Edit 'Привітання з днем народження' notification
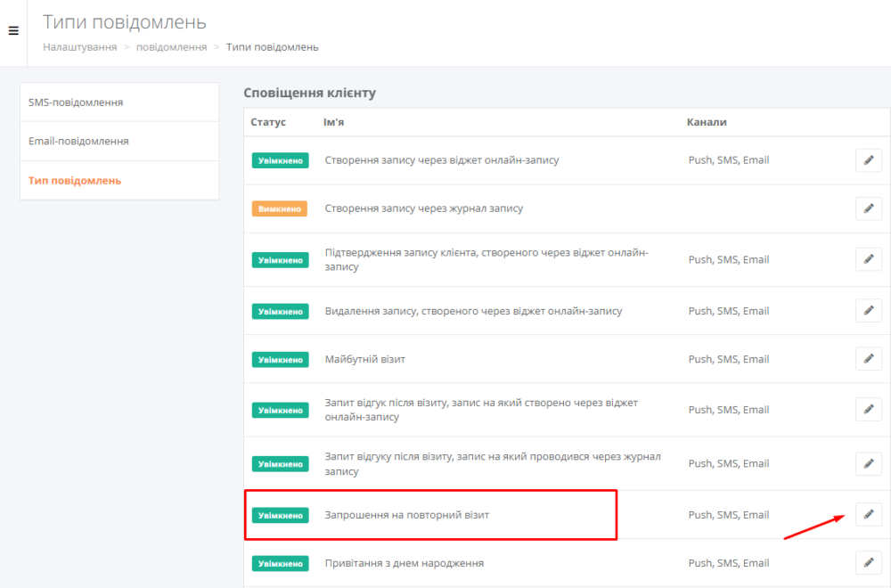 (868, 563)
